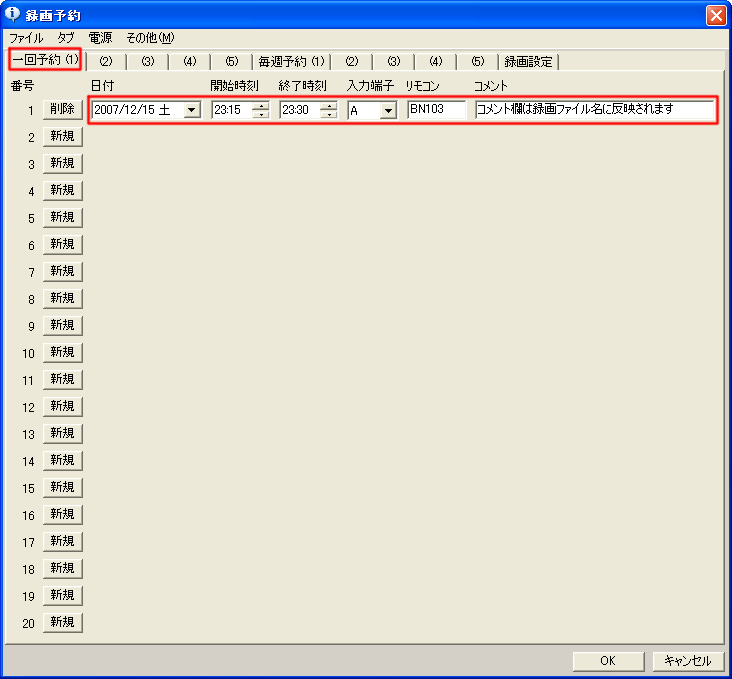The width and height of the screenshot is (732, 679).
Task: Decrease the 開始時刻 with down arrow
Action: [x=261, y=114]
